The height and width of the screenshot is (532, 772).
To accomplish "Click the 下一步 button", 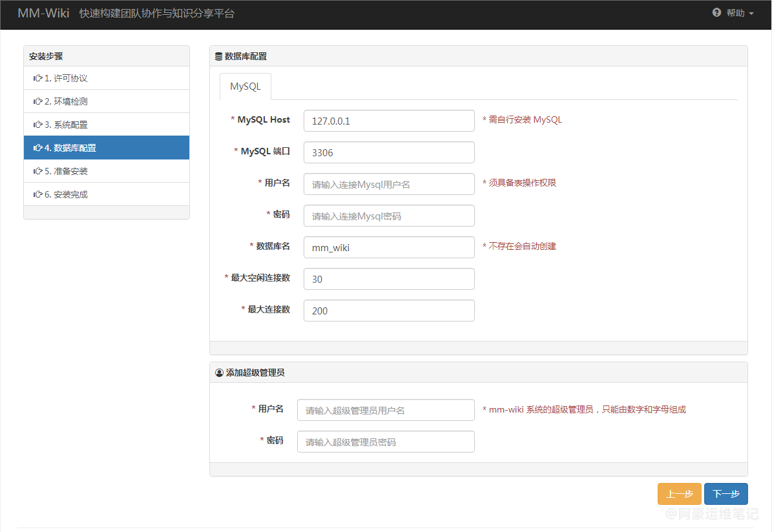I will 725,494.
